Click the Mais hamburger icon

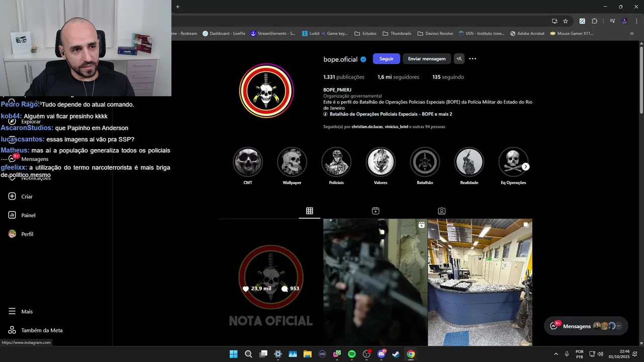coord(12,312)
